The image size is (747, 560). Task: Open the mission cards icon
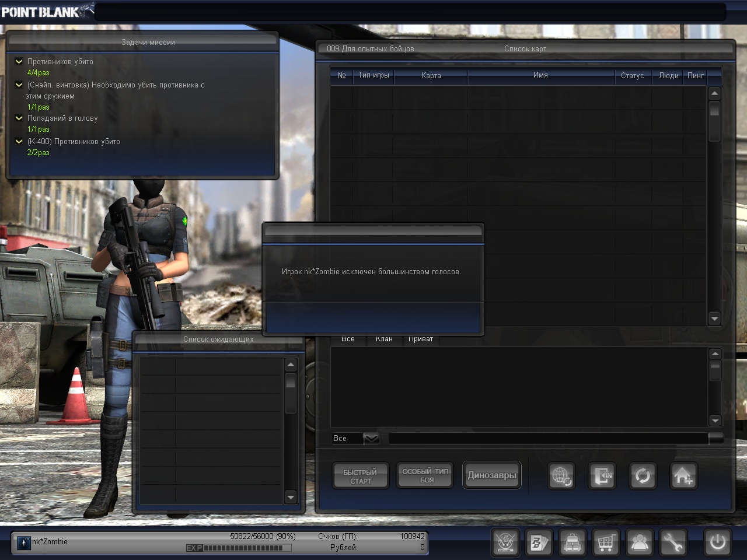[x=539, y=543]
